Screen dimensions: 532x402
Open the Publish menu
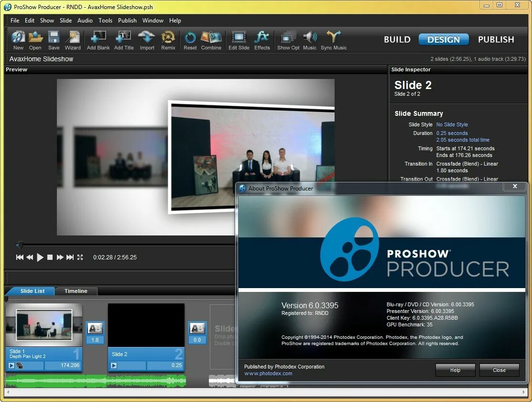(x=127, y=21)
